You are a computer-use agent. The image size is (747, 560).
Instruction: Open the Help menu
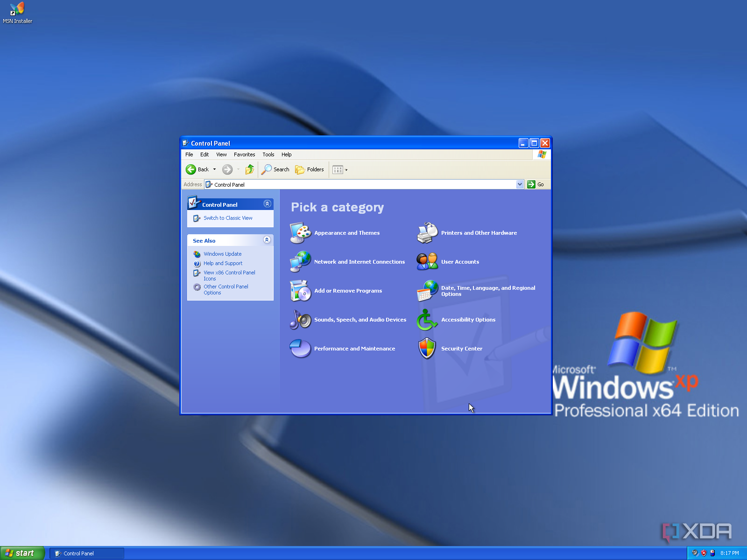click(x=287, y=154)
